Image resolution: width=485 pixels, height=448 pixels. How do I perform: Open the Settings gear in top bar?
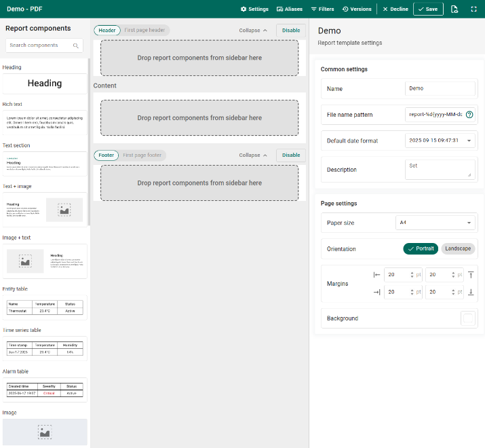pyautogui.click(x=254, y=10)
